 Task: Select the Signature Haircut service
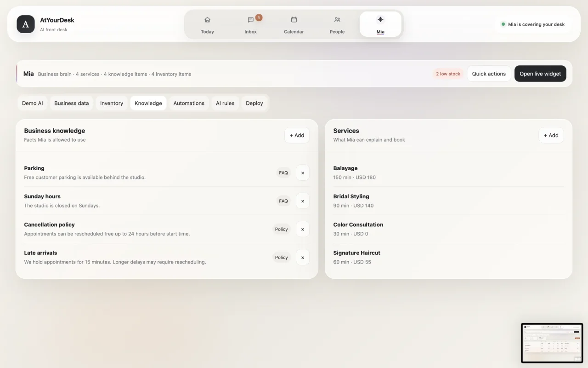pos(448,257)
